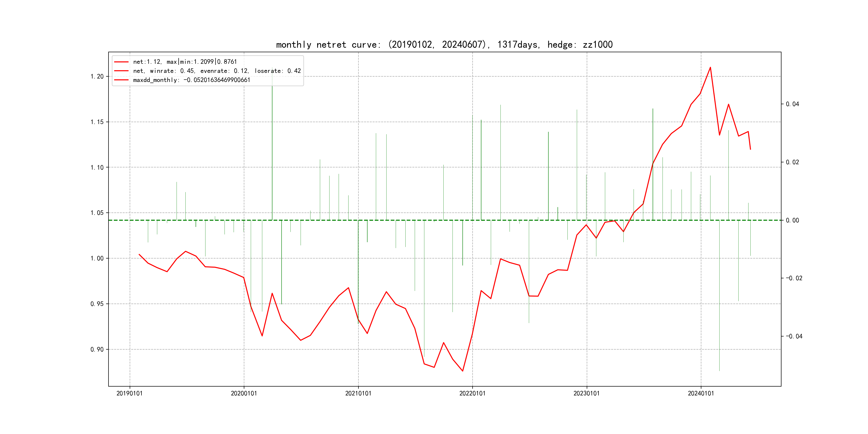Image resolution: width=868 pixels, height=434 pixels.
Task: Click the 1.00 left axis tick label
Action: (x=97, y=259)
